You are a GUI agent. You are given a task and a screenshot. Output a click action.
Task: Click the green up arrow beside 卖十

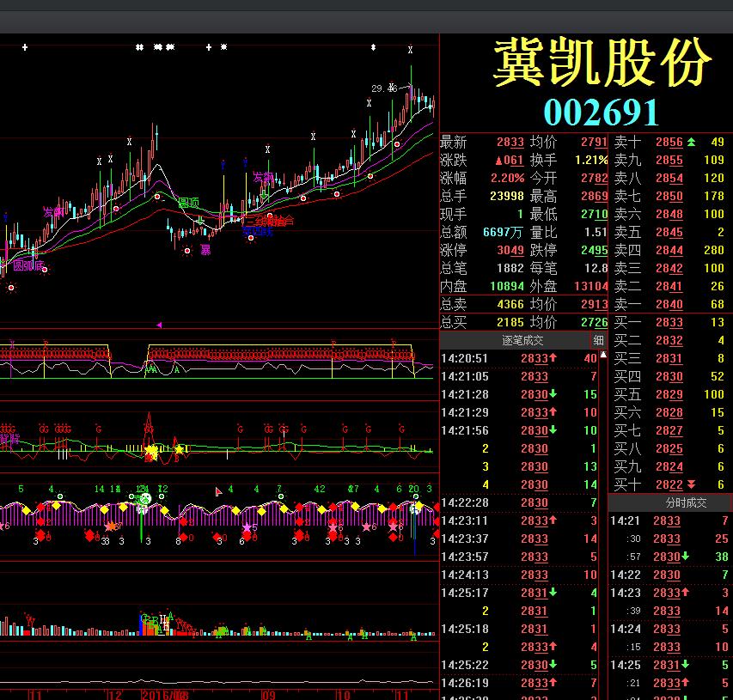click(691, 142)
